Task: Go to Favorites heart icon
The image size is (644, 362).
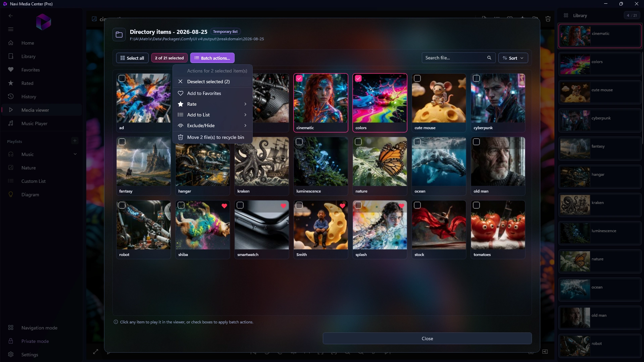Action: 11,70
